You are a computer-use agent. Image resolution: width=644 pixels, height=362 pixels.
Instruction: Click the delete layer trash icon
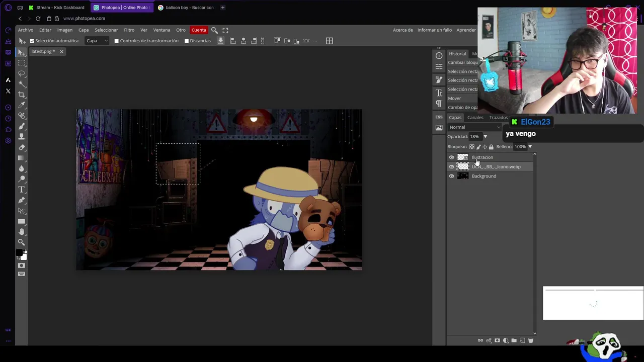(x=530, y=340)
